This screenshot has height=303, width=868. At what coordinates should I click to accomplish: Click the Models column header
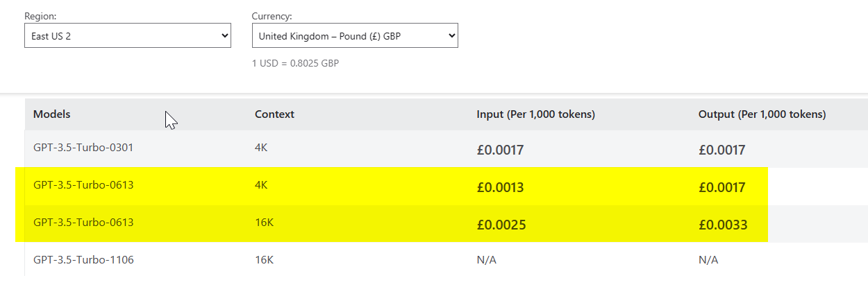[x=52, y=114]
